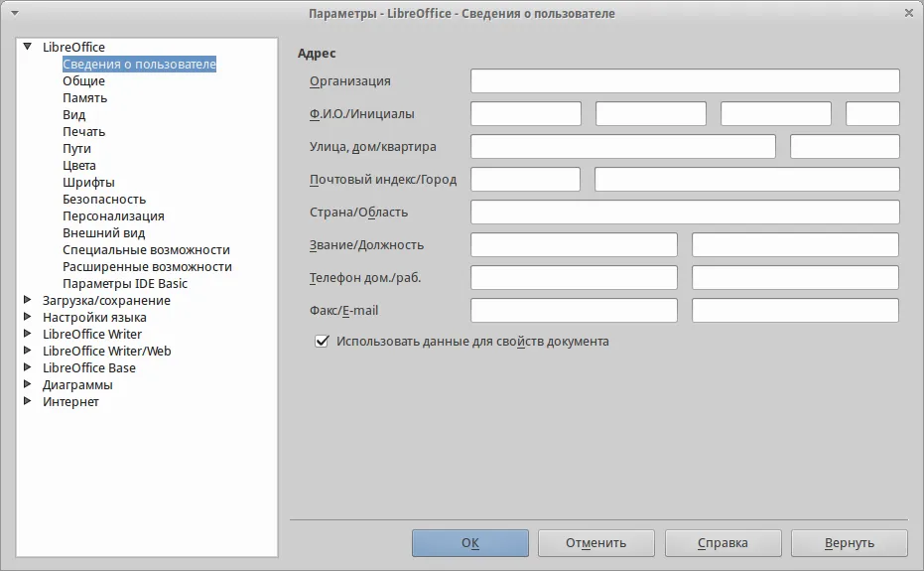924x571 pixels.
Task: Open help via Справка button
Action: (x=724, y=542)
